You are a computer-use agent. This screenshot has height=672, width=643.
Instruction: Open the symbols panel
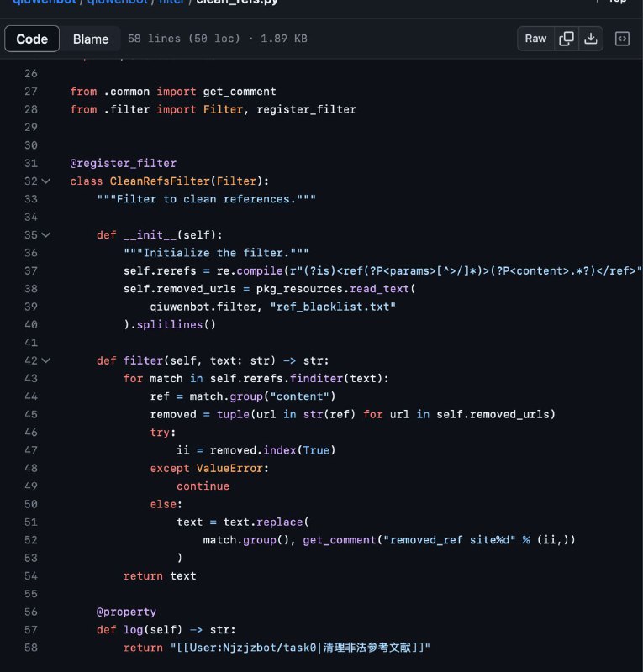pos(622,39)
